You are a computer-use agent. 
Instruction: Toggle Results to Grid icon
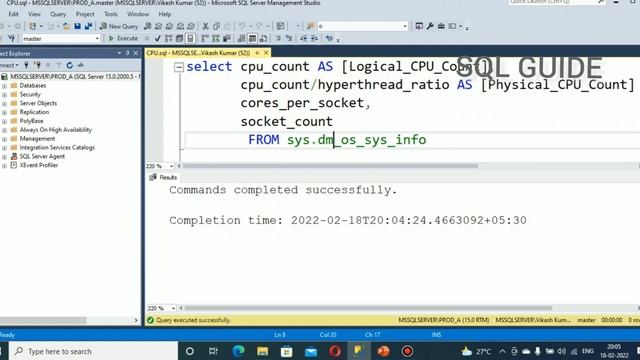coord(253,38)
